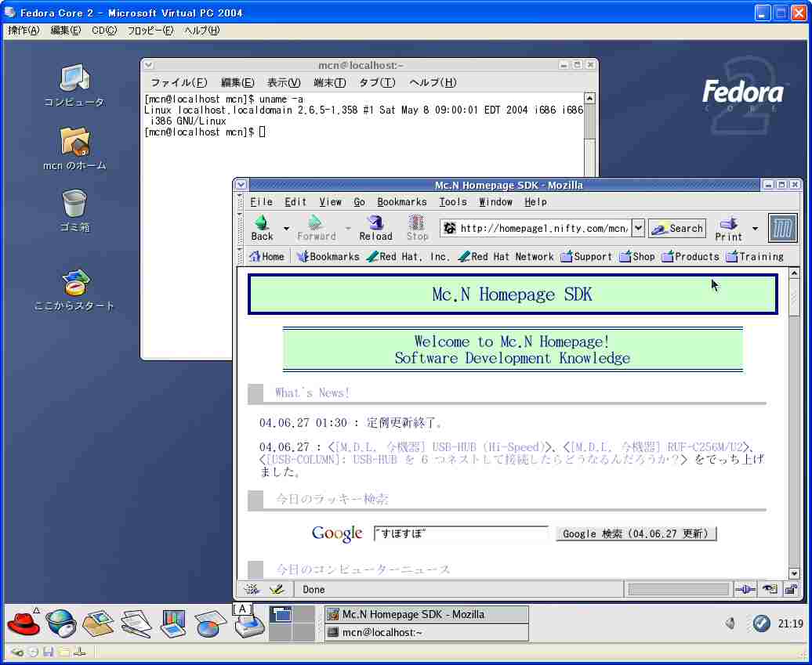Open the タブ(T) menu in the terminal
The height and width of the screenshot is (665, 812).
pyautogui.click(x=377, y=82)
